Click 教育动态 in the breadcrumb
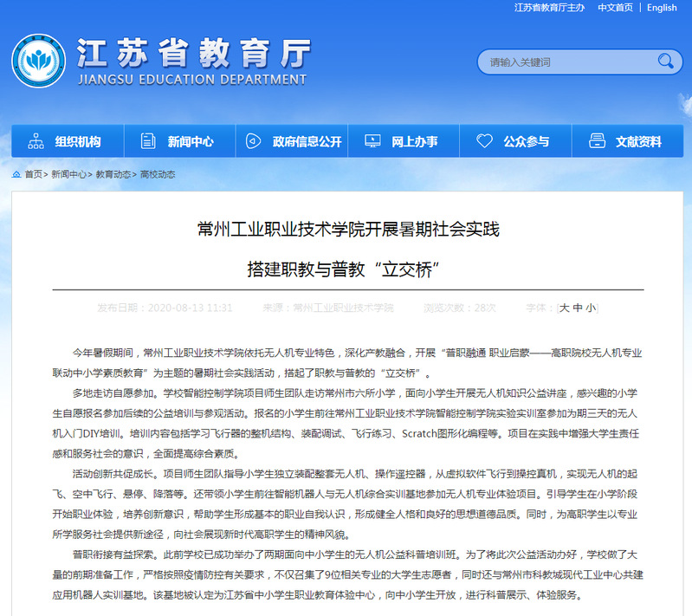 113,174
